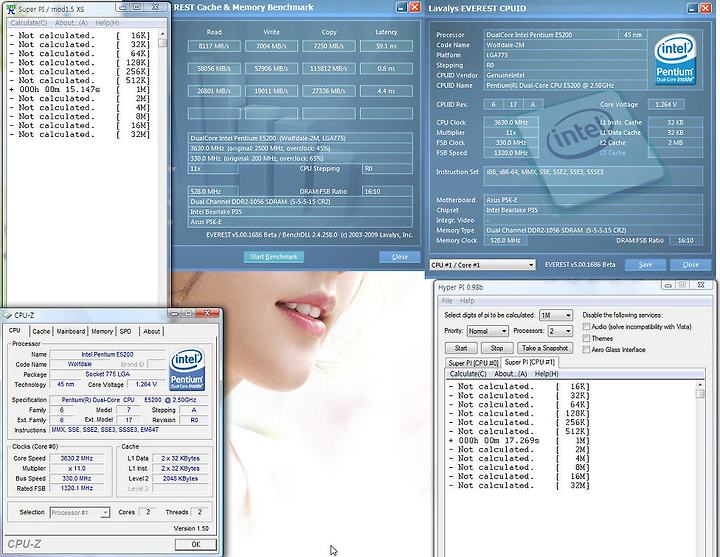The image size is (720, 557).
Task: Click Take a Snapshot button
Action: 545,348
